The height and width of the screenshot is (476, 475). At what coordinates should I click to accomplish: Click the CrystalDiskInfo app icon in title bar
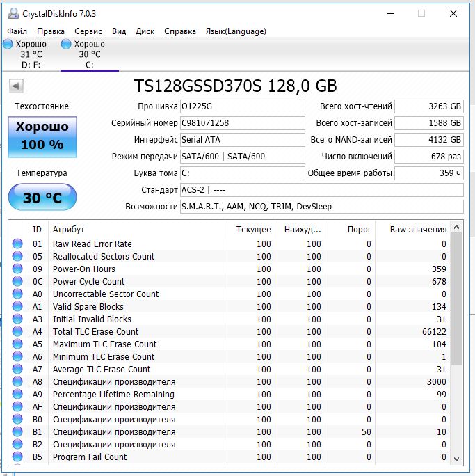13,13
